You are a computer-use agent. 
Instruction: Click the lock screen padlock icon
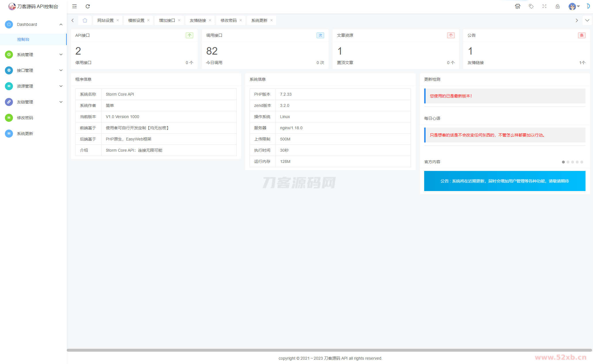[557, 6]
